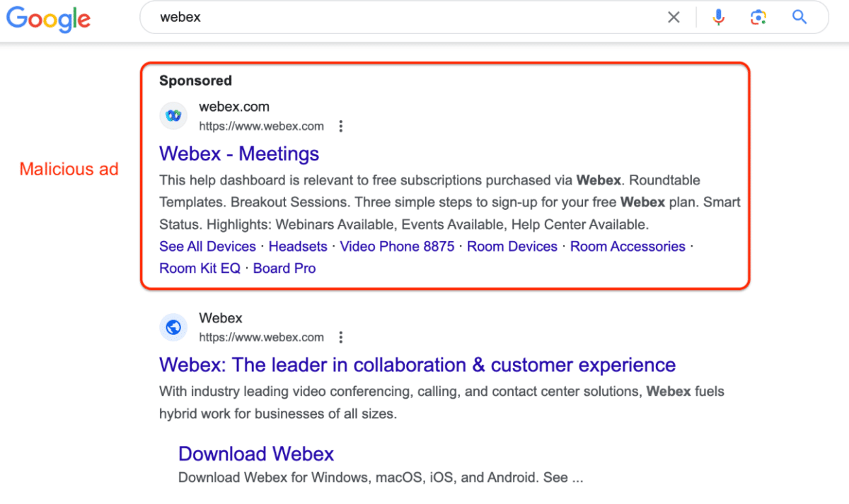Open three-dot menu on organic Webex result
The width and height of the screenshot is (849, 504).
[x=340, y=337]
